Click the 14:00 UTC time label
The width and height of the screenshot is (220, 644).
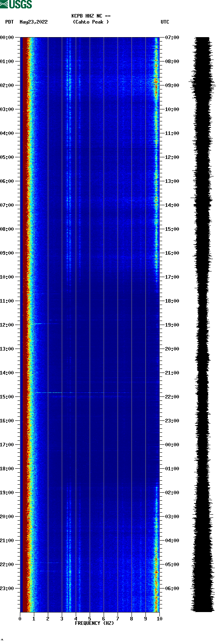172,205
